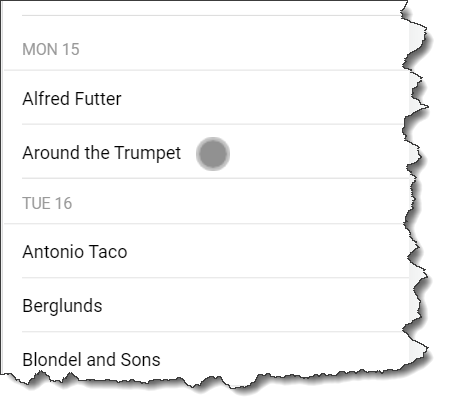
Task: Click the word Trumpet in list
Action: [148, 153]
